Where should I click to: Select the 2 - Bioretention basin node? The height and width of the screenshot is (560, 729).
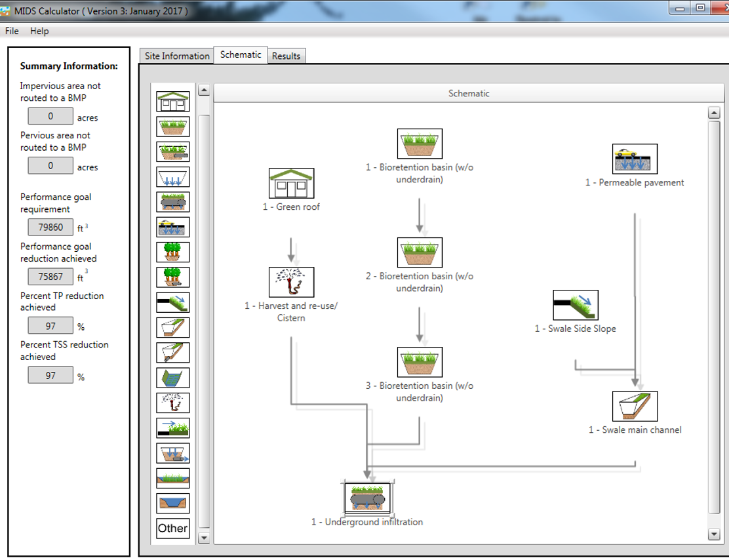[x=420, y=252]
